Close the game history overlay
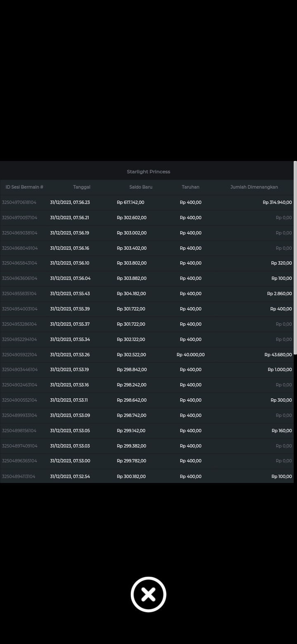 (148, 594)
